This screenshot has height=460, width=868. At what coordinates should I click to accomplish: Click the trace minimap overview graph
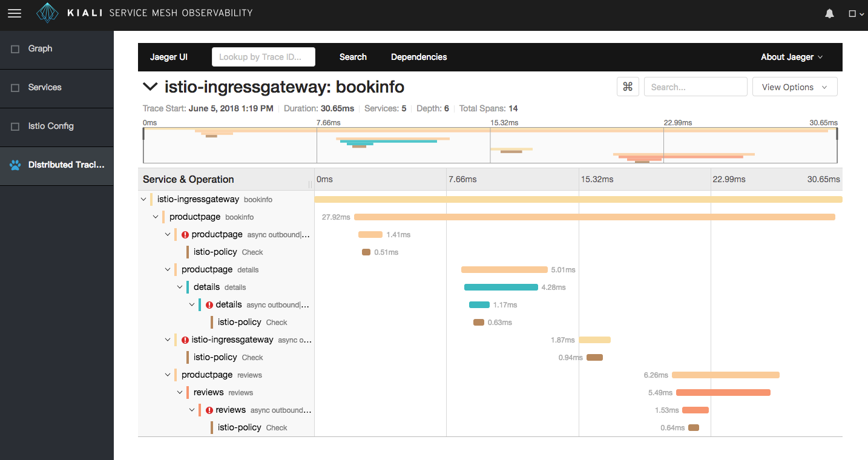click(x=490, y=145)
